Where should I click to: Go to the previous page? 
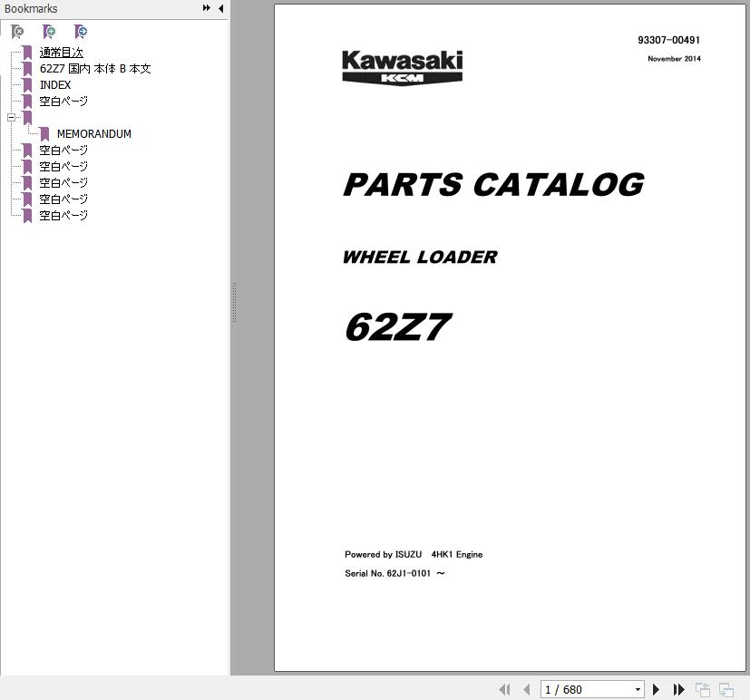pyautogui.click(x=527, y=689)
